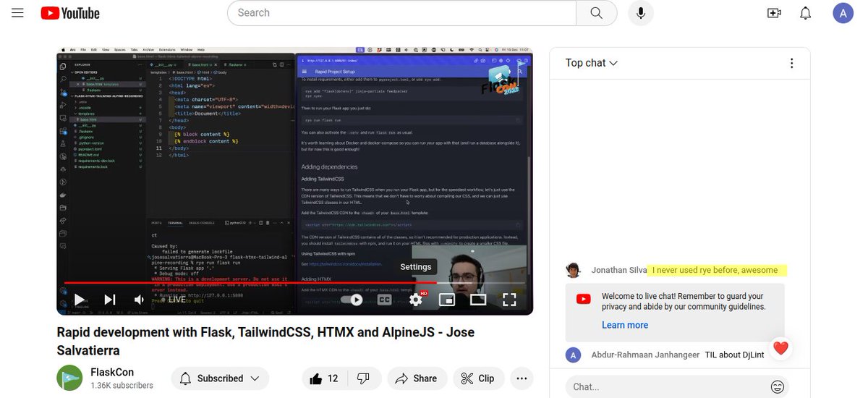Expand the Top chat dropdown
This screenshot has height=398, width=868.
coord(592,63)
